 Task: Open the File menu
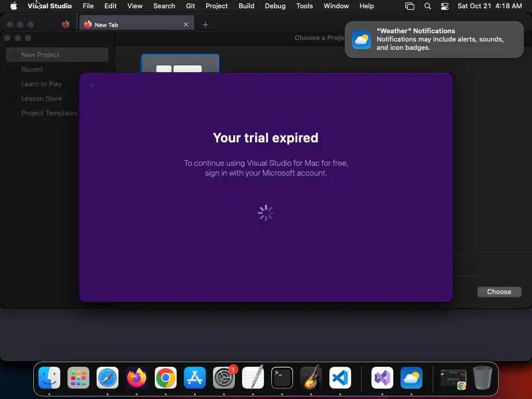pyautogui.click(x=88, y=6)
